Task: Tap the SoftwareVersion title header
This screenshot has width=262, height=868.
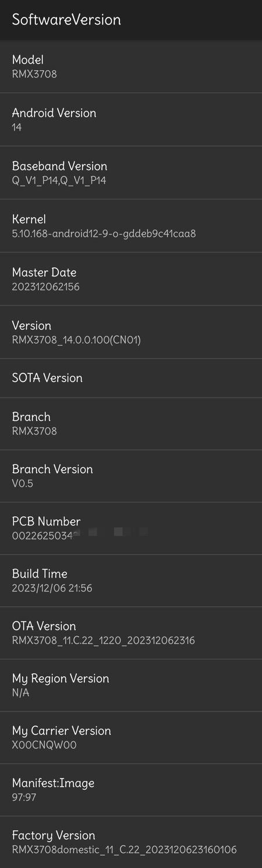Action: 66,19
